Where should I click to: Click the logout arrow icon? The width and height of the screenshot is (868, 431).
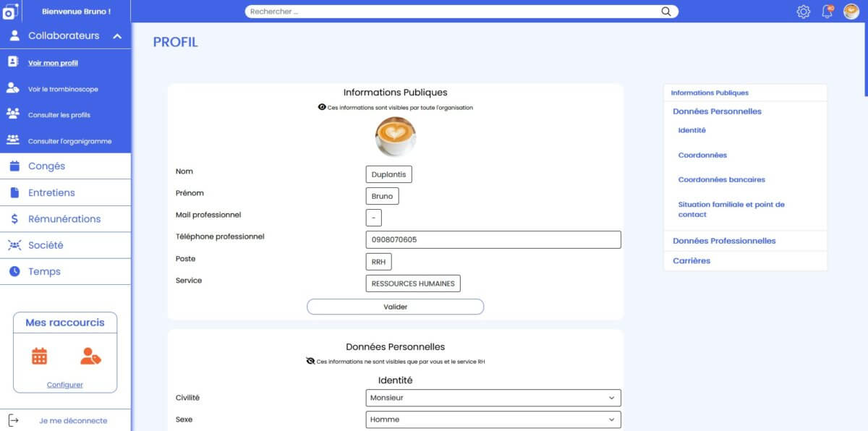[13, 420]
